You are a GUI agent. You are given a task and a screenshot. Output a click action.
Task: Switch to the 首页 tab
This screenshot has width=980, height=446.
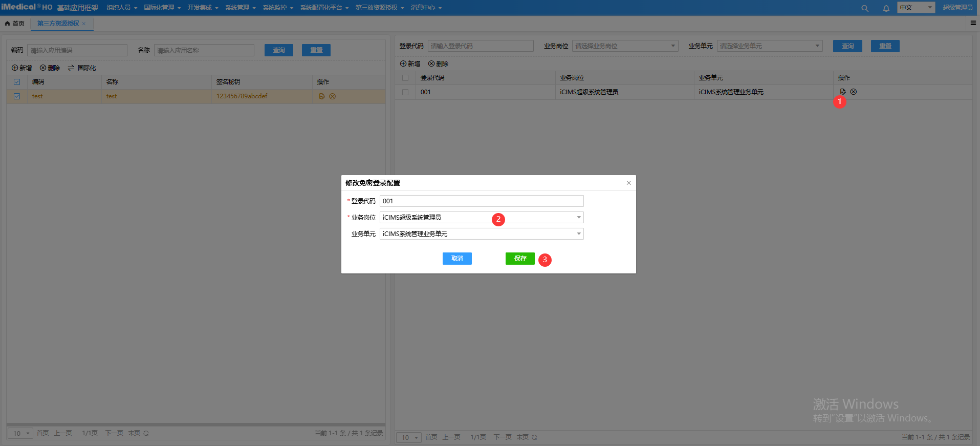point(15,24)
